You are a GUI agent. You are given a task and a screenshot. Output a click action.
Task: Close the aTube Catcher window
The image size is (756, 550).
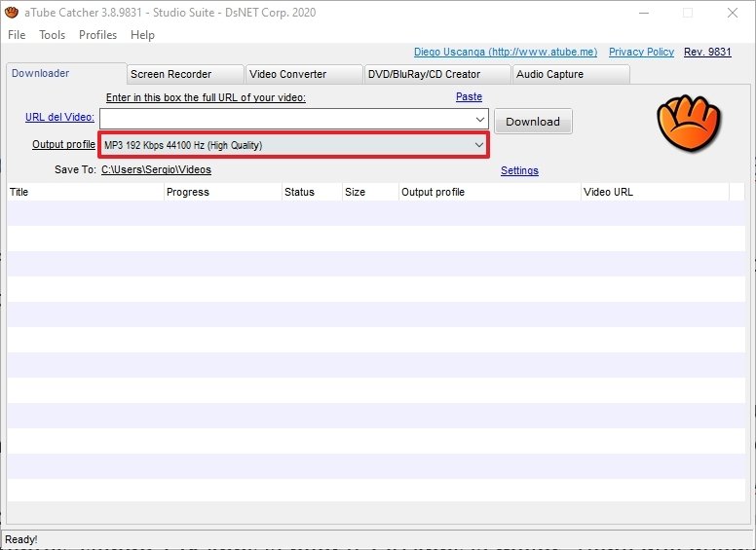(733, 13)
